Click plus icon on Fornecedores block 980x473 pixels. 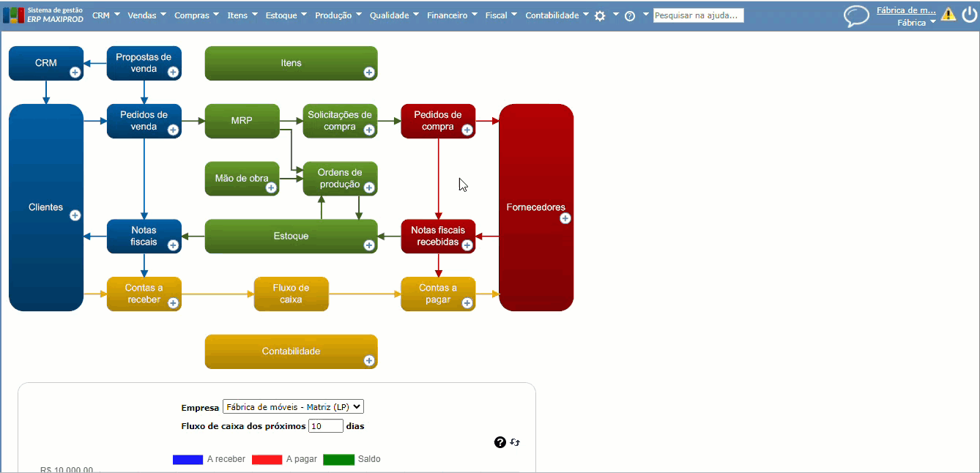pos(565,218)
